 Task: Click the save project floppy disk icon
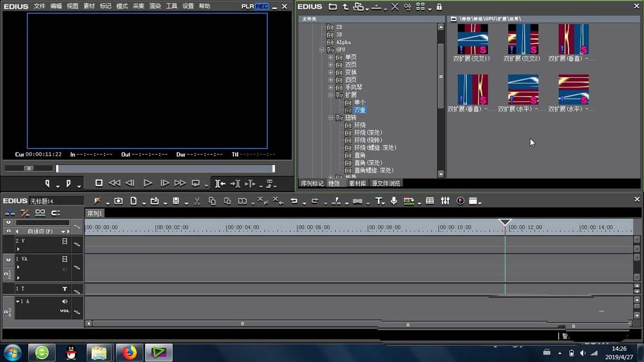point(175,201)
